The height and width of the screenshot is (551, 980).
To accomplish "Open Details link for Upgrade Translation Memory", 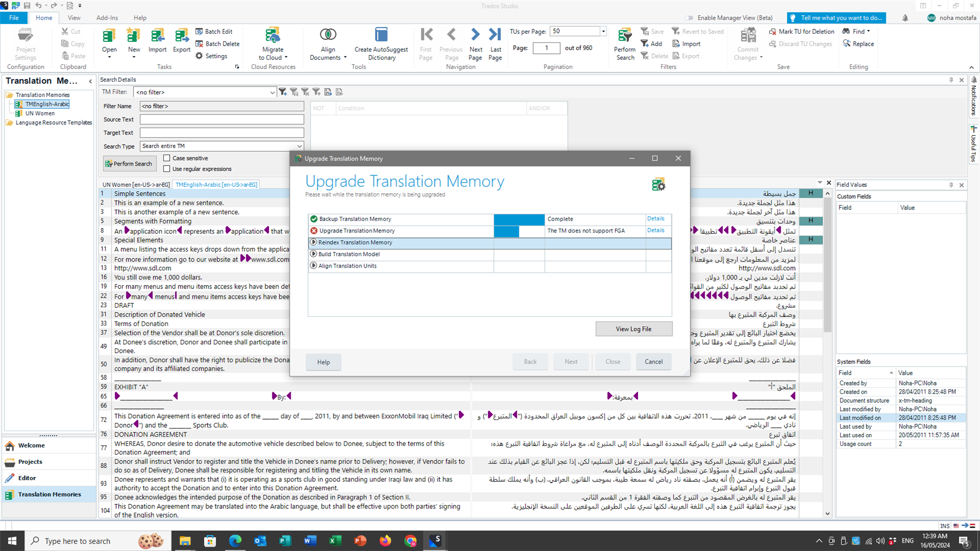I will 656,230.
